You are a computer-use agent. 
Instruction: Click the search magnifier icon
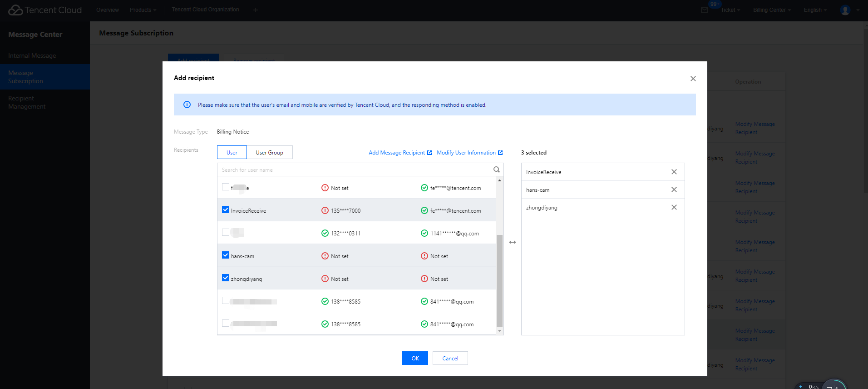496,170
